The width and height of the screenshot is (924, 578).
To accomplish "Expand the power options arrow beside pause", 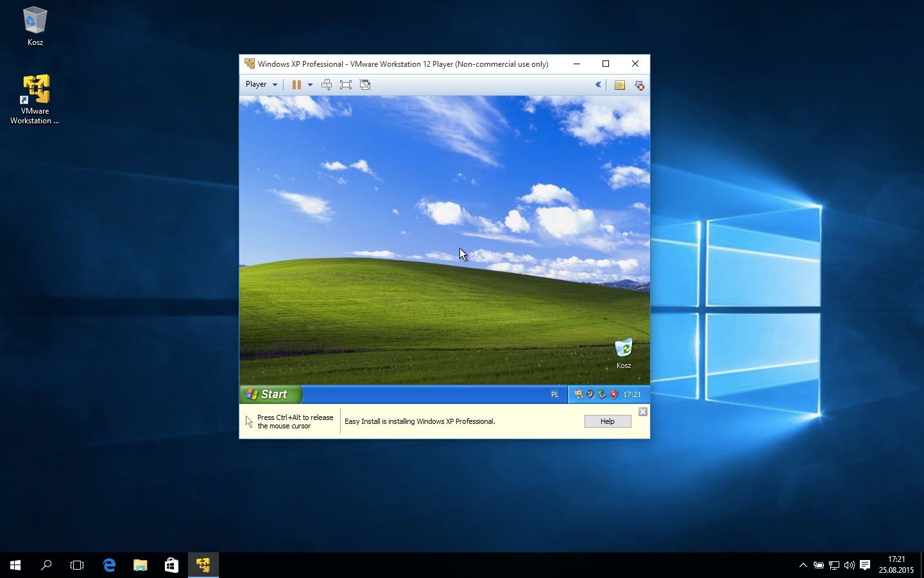I will pos(310,85).
